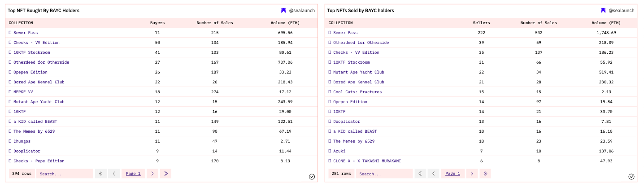
Task: Open Mutant Ape Yacht Club in Sold table
Action: (358, 72)
